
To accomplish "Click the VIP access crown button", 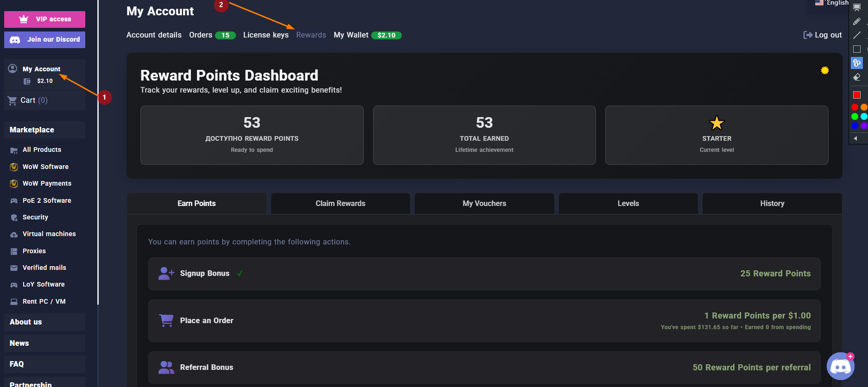I will click(44, 19).
